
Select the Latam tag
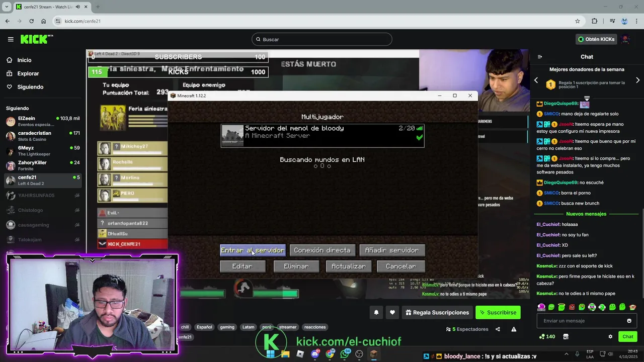(x=248, y=327)
